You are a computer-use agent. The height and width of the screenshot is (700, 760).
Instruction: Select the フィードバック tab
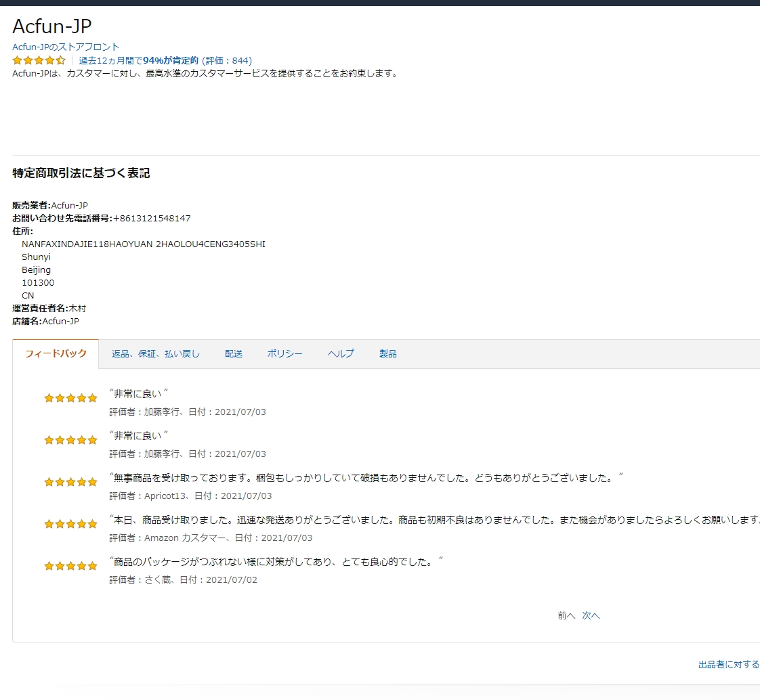tap(54, 353)
